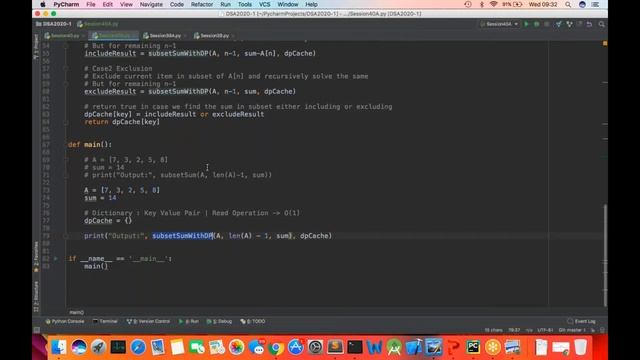Click fold marker beside the print Output line
Image resolution: width=640 pixels, height=360 pixels.
[65, 236]
